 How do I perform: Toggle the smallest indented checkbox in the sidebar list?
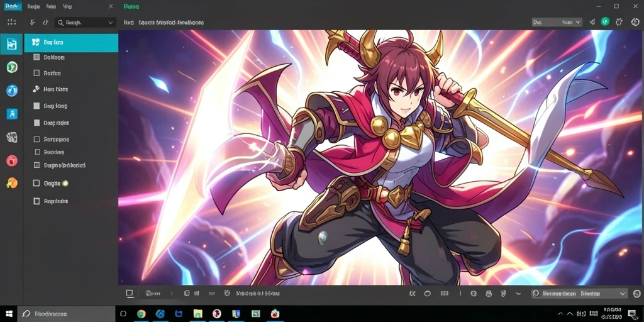pyautogui.click(x=37, y=152)
